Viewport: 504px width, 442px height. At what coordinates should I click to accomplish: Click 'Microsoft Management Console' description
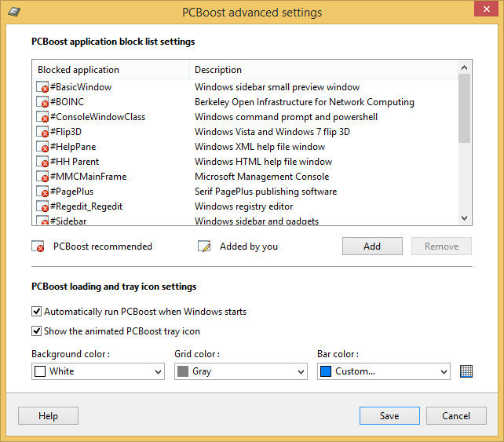tap(261, 177)
